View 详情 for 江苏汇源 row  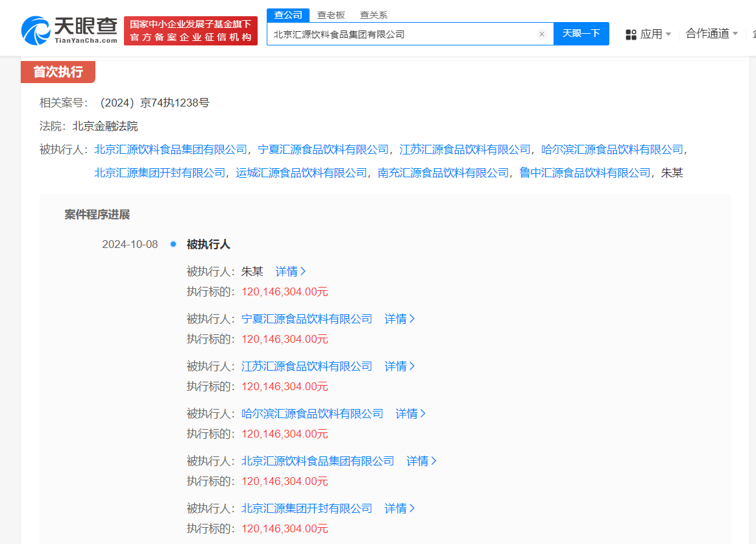(x=399, y=366)
